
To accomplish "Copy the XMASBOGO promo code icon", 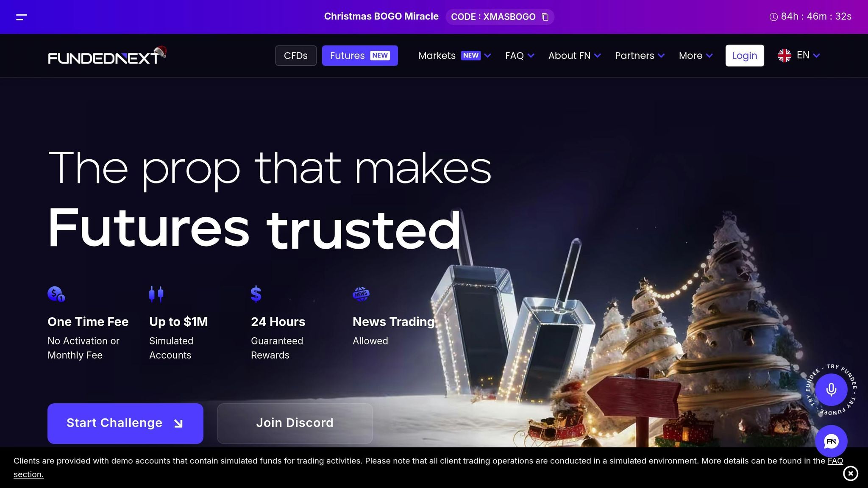I will (545, 17).
